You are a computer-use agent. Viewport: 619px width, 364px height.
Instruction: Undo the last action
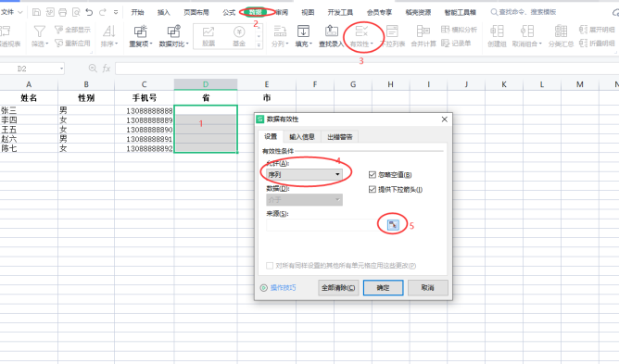click(x=89, y=12)
